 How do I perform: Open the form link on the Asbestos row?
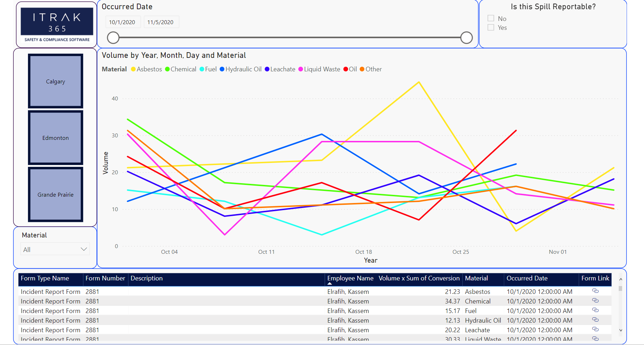(x=595, y=291)
